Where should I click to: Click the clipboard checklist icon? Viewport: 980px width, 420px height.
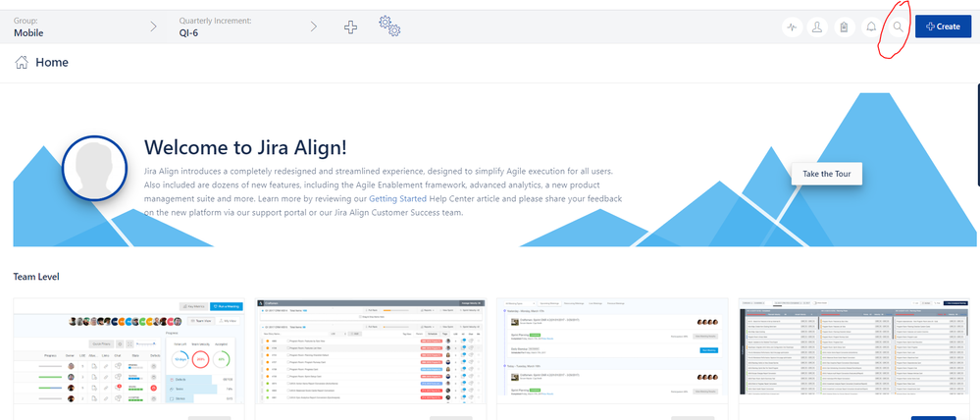tap(845, 26)
